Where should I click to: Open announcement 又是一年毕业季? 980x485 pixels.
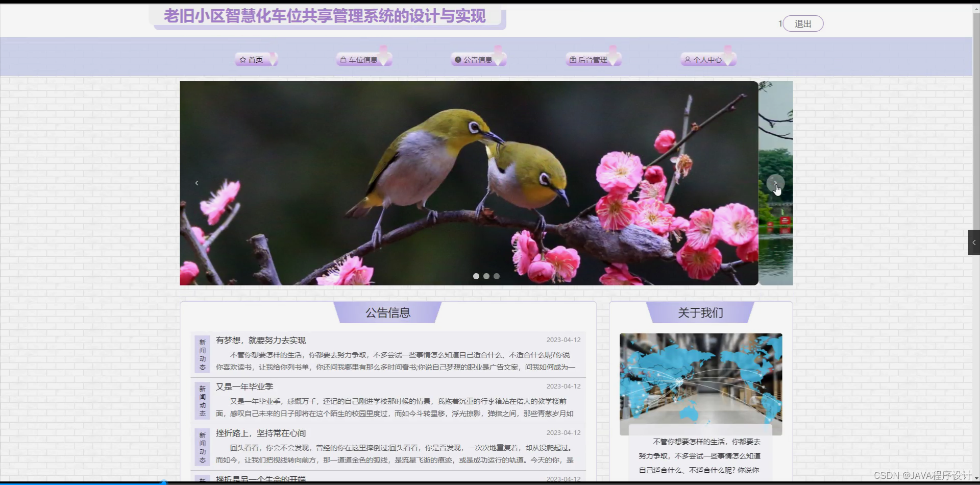(x=244, y=387)
